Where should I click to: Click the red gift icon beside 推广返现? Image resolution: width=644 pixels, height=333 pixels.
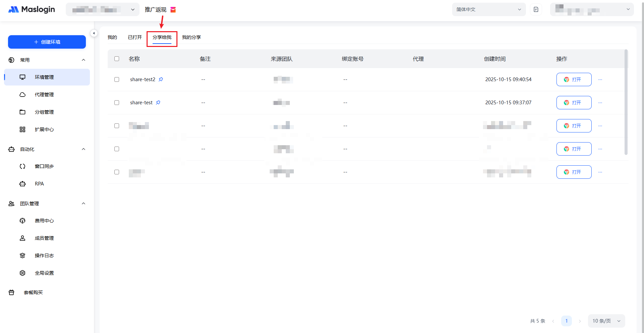173,10
